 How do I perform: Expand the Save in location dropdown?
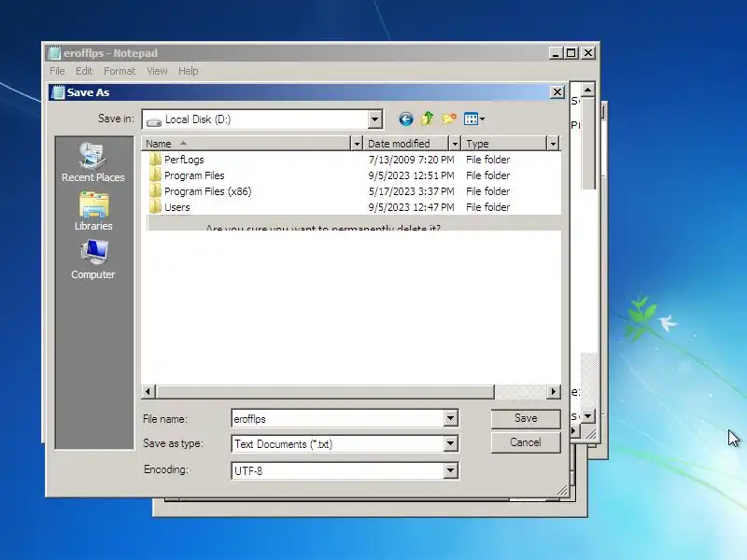click(x=375, y=119)
